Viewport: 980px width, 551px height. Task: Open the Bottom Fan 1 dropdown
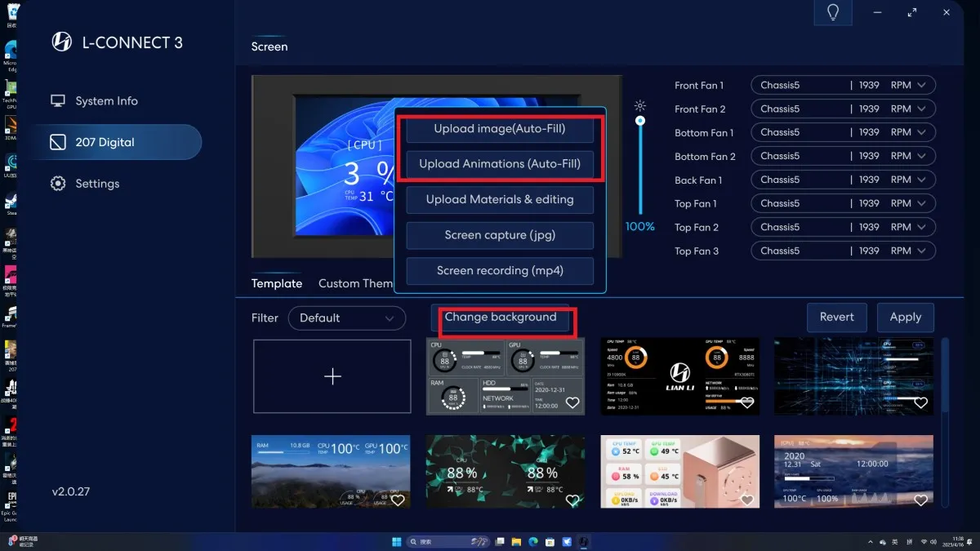[843, 132]
